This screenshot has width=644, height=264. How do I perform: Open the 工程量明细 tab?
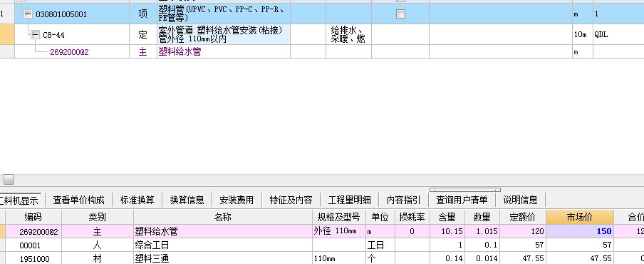tap(349, 200)
